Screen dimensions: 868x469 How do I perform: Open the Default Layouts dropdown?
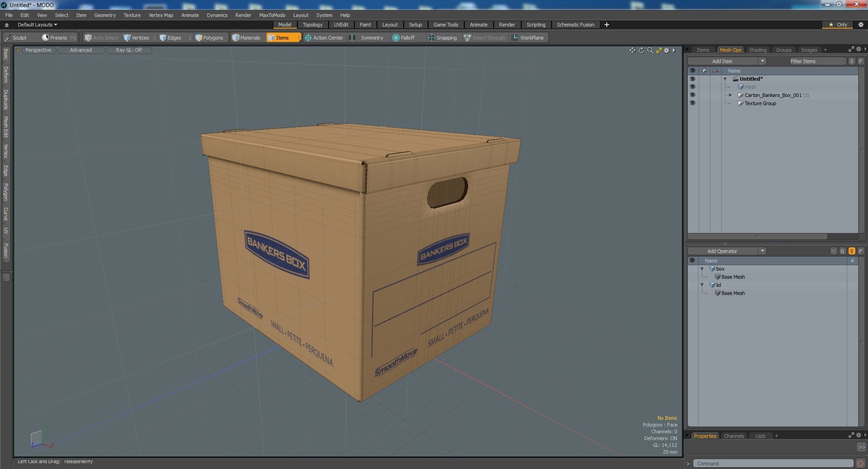pos(38,25)
